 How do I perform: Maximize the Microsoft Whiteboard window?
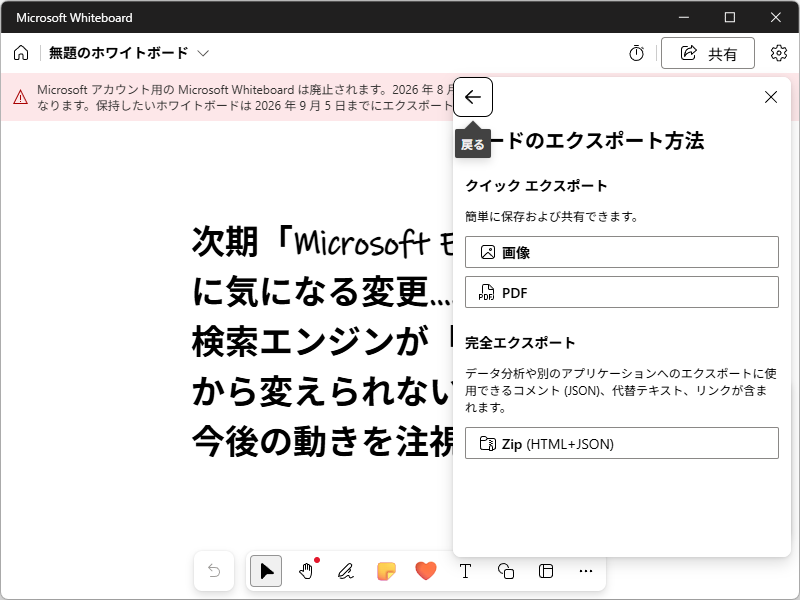[x=730, y=17]
